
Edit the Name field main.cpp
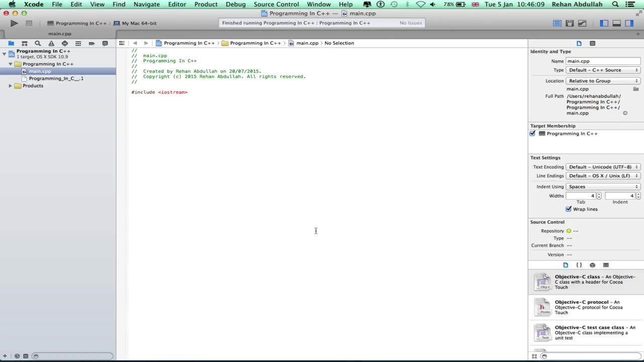603,61
